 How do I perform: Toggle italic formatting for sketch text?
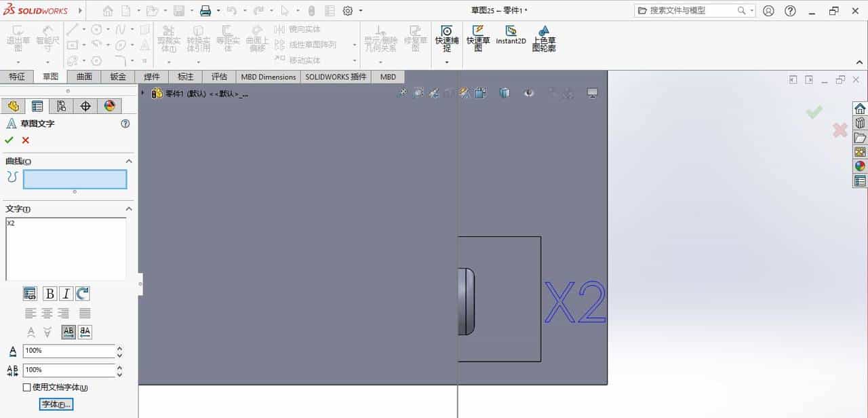click(64, 294)
